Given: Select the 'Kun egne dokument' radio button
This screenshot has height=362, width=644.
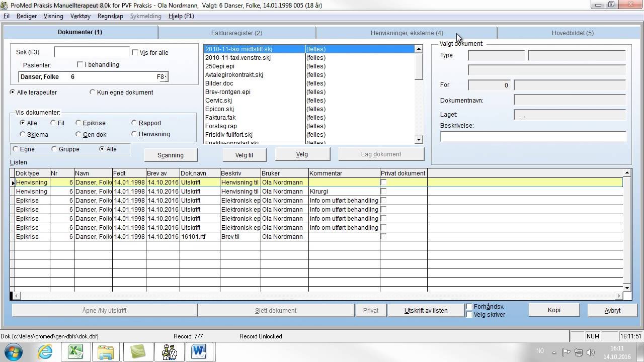Looking at the screenshot, I should coord(92,92).
